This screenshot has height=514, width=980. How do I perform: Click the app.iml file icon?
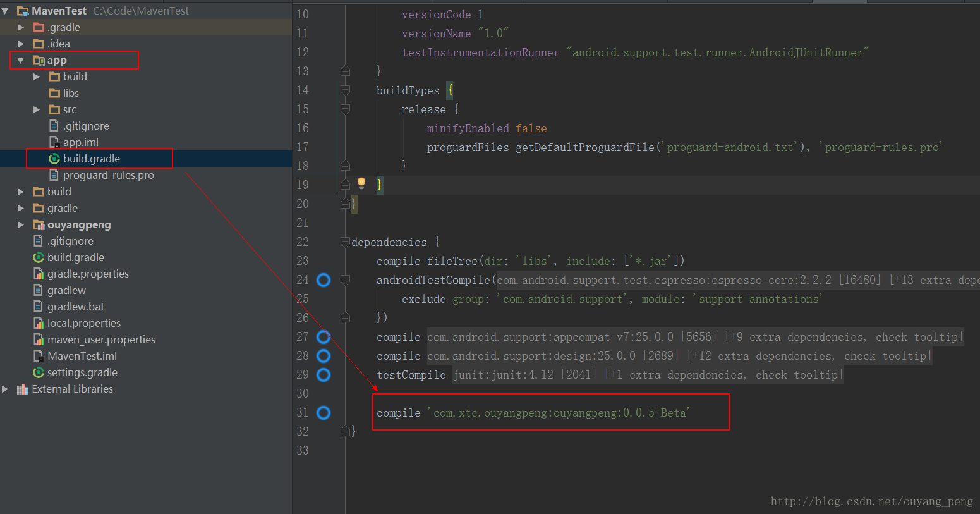click(x=54, y=142)
